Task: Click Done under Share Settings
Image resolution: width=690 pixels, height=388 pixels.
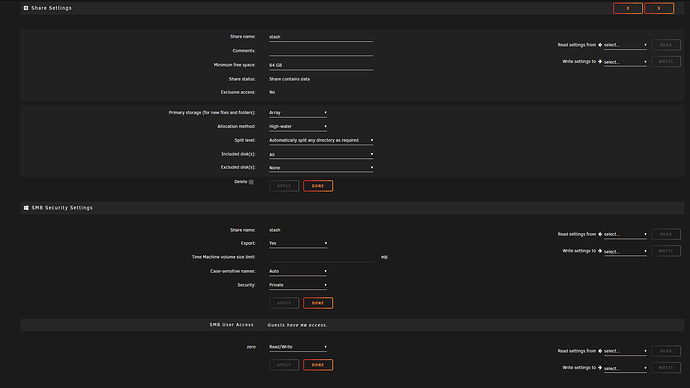Action: (318, 186)
